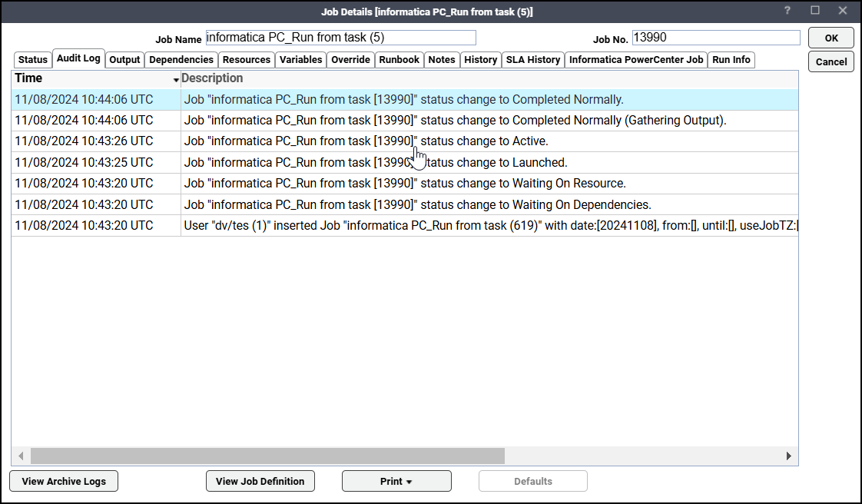Open the Output tab
Image resolution: width=862 pixels, height=504 pixels.
(x=124, y=60)
